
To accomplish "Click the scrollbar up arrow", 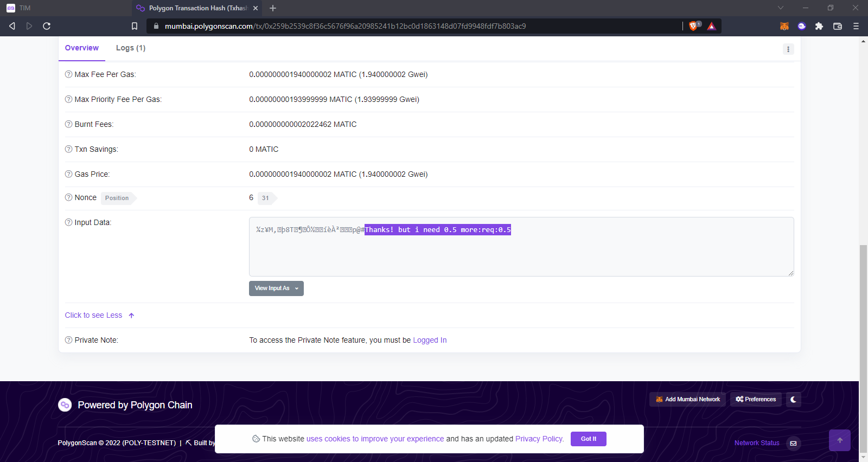I will (863, 41).
